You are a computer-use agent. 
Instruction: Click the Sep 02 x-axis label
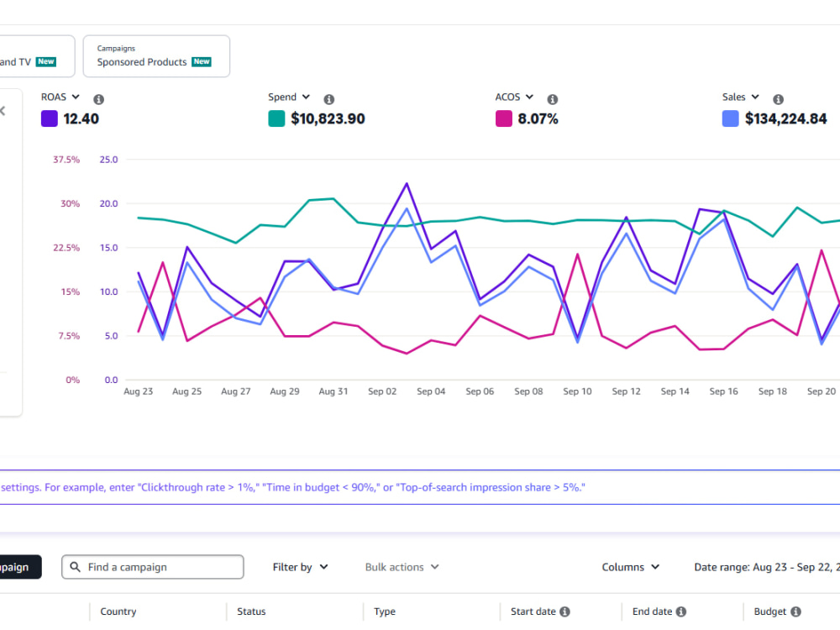(x=382, y=391)
